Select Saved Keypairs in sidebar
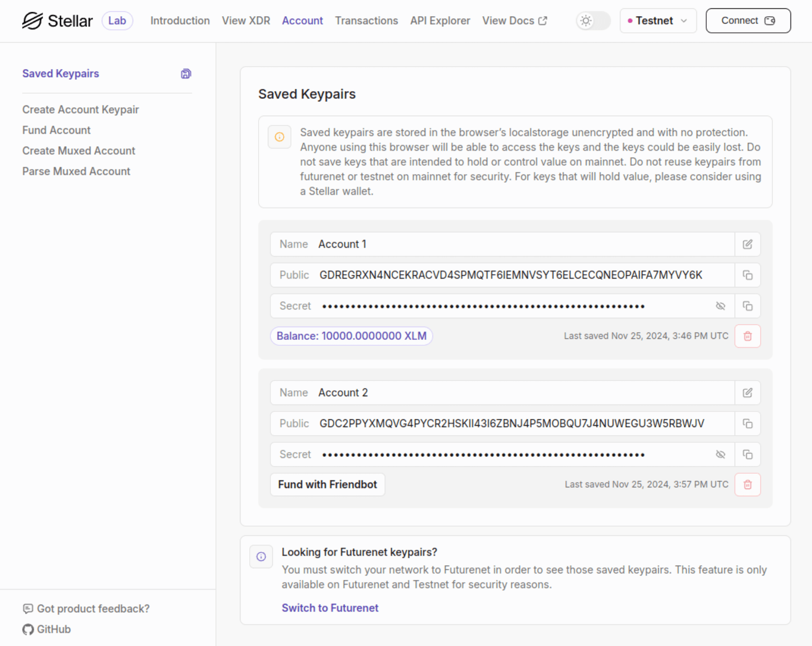 tap(61, 73)
